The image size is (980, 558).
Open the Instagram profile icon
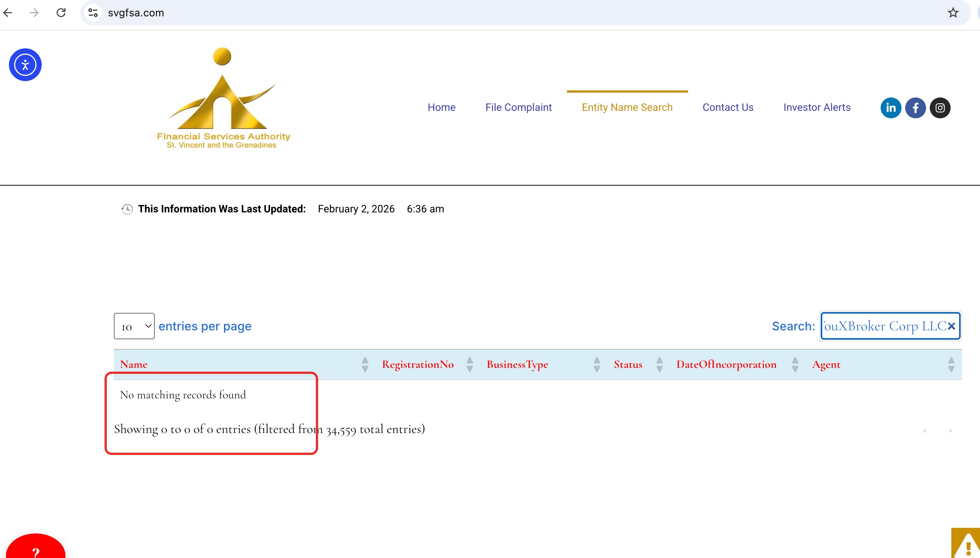940,108
